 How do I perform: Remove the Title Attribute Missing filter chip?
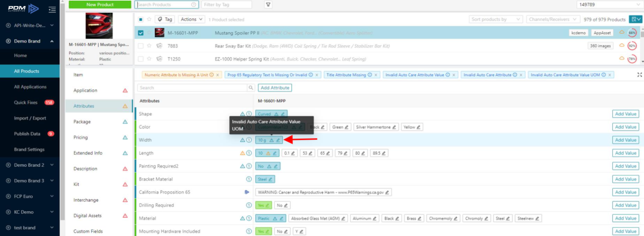[x=376, y=75]
